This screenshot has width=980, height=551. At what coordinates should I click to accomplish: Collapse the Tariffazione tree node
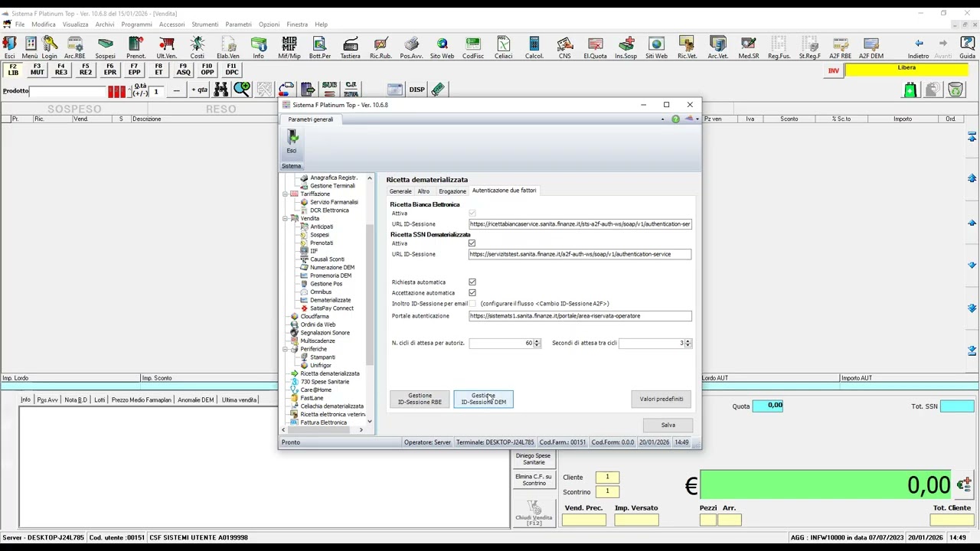point(286,194)
